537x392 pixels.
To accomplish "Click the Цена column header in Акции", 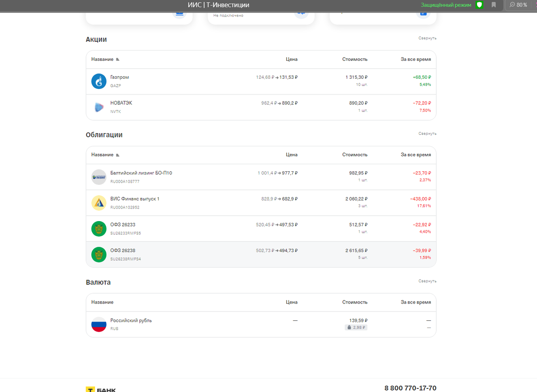I will (x=292, y=59).
